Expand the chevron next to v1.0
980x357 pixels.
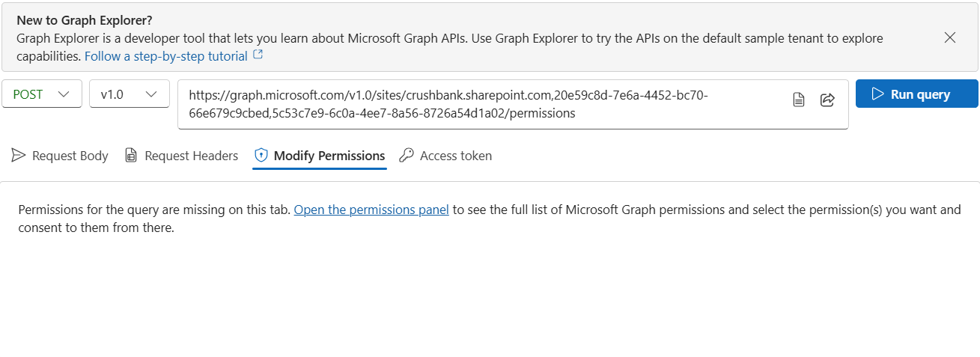click(x=152, y=94)
